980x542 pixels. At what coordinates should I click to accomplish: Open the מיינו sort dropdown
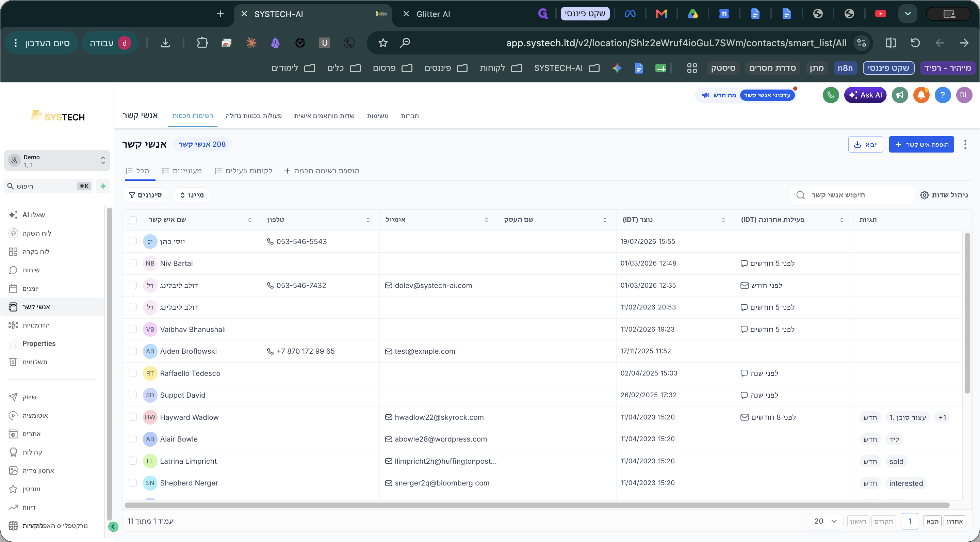click(x=191, y=195)
